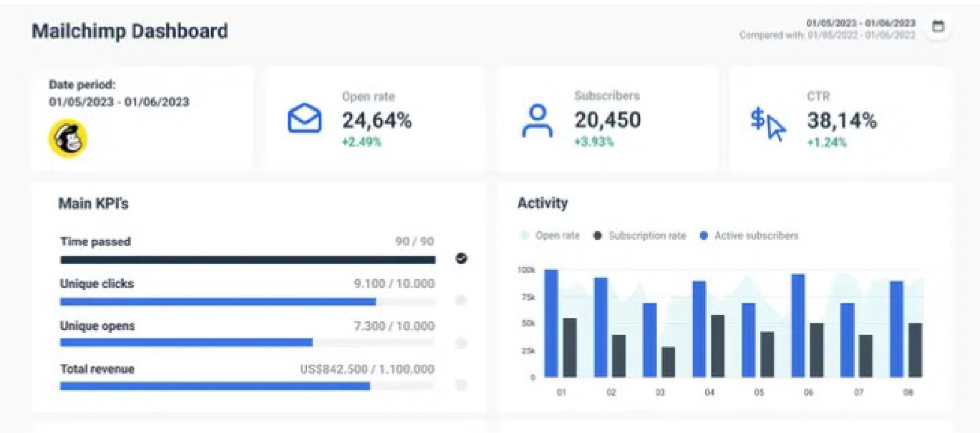The width and height of the screenshot is (980, 433).
Task: Open the date range in the header
Action: click(860, 23)
